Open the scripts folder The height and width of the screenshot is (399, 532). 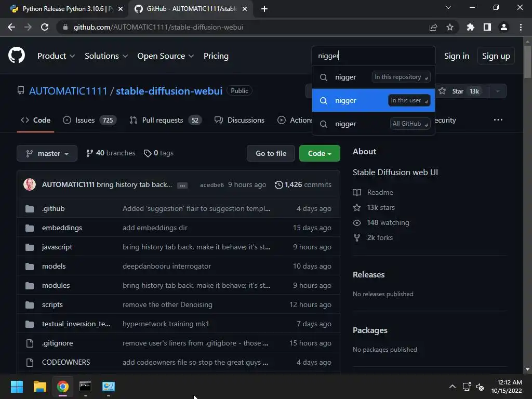point(52,304)
